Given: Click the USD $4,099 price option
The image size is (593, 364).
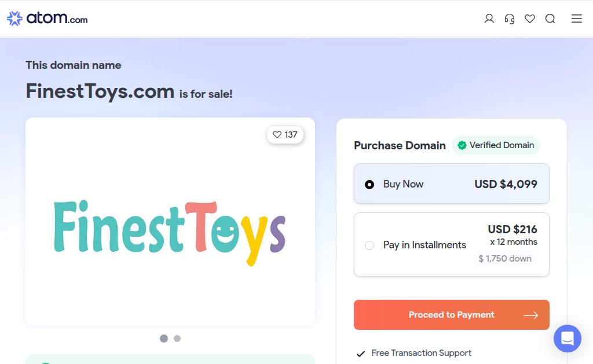Looking at the screenshot, I should pyautogui.click(x=506, y=184).
